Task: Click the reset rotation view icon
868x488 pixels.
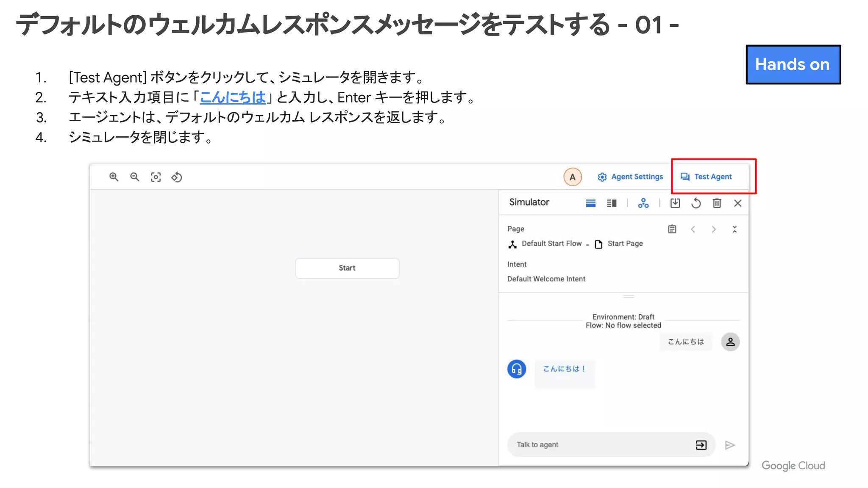Action: (177, 177)
